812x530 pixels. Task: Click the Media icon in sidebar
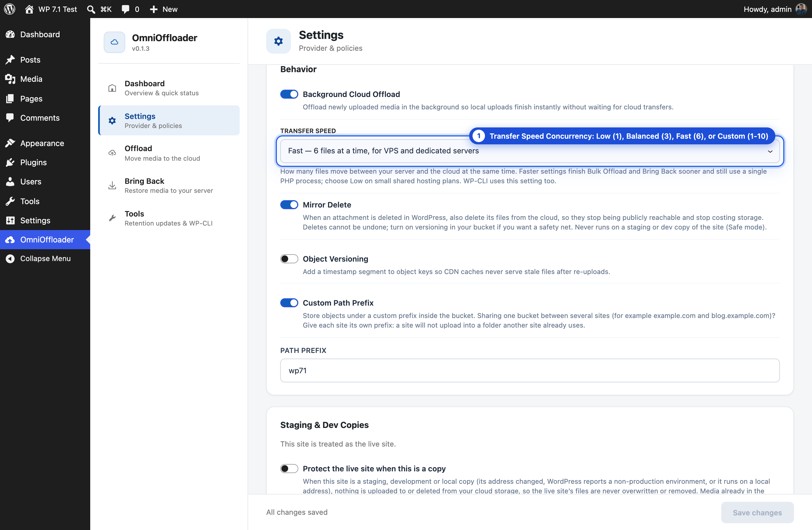10,79
